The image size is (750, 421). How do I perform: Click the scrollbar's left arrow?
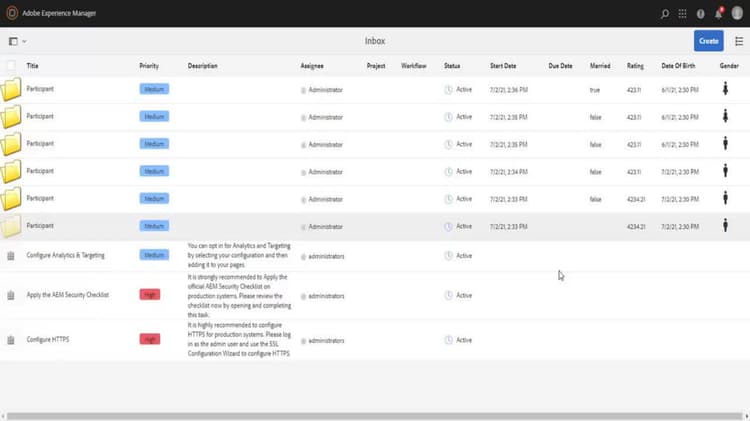(3, 416)
